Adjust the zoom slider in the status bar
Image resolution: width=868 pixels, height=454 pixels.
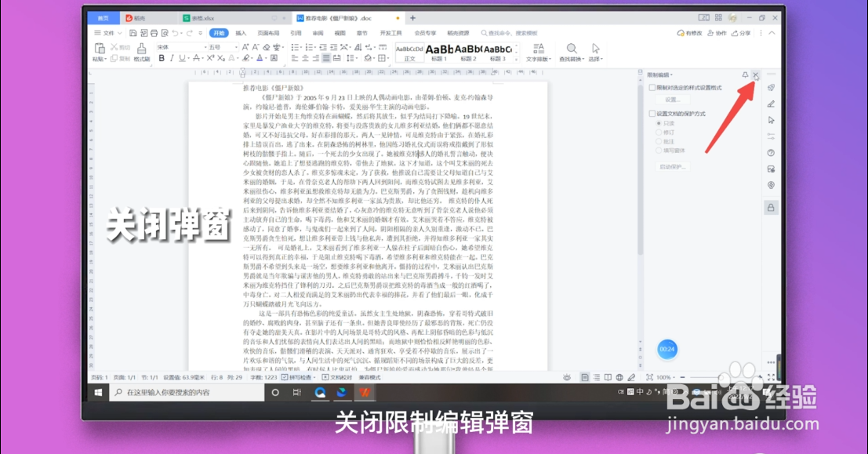pyautogui.click(x=720, y=378)
